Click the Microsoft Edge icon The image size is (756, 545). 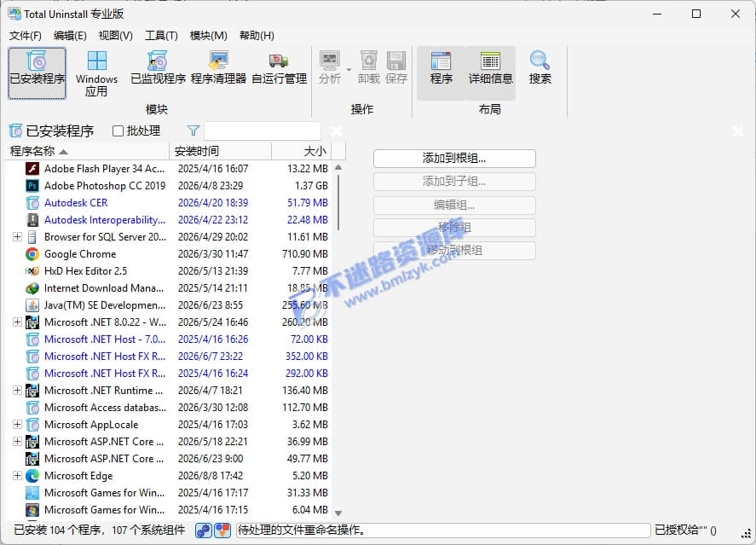click(x=32, y=476)
